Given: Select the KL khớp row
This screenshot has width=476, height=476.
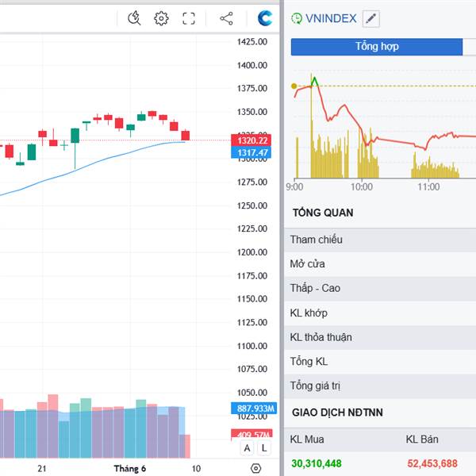Looking at the screenshot, I should pyautogui.click(x=380, y=313).
